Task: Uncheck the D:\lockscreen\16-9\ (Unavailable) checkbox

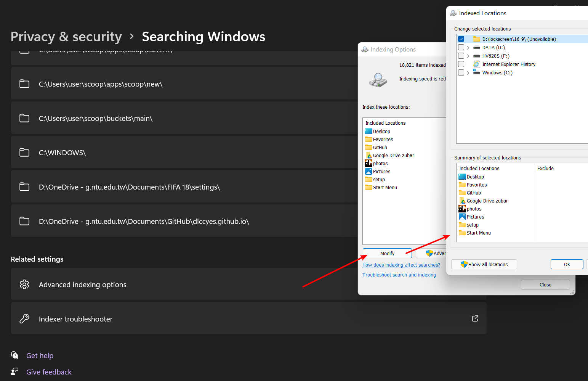Action: click(x=461, y=39)
